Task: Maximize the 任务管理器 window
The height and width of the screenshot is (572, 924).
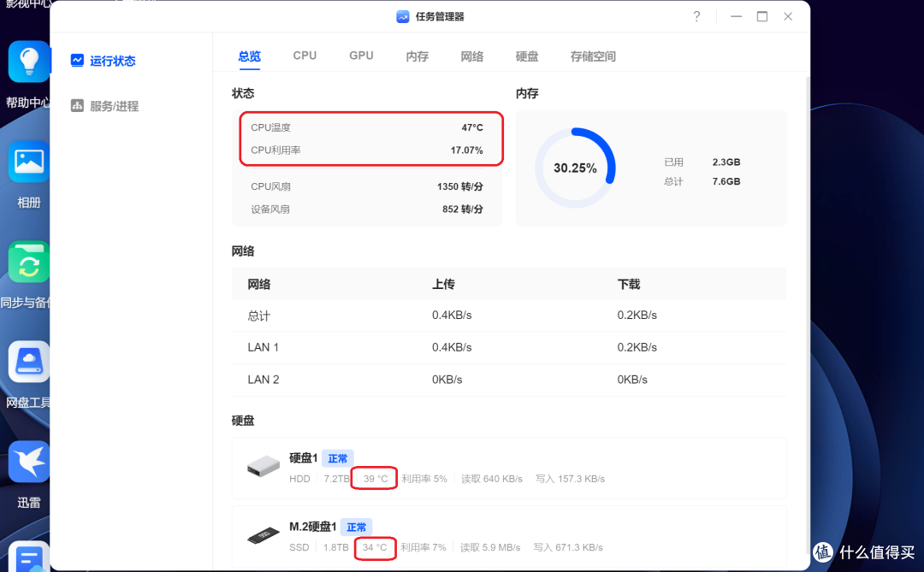Action: [762, 16]
